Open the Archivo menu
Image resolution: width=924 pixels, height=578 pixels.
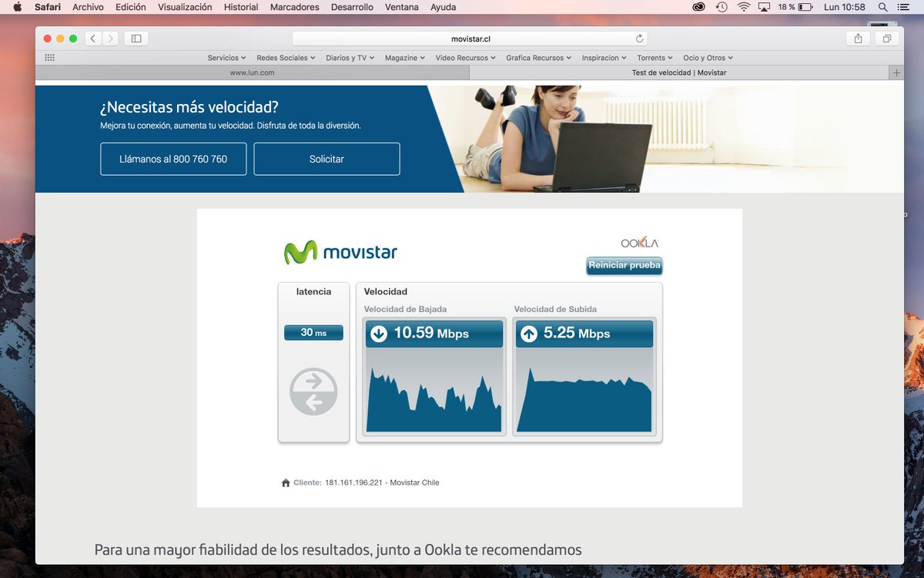88,7
